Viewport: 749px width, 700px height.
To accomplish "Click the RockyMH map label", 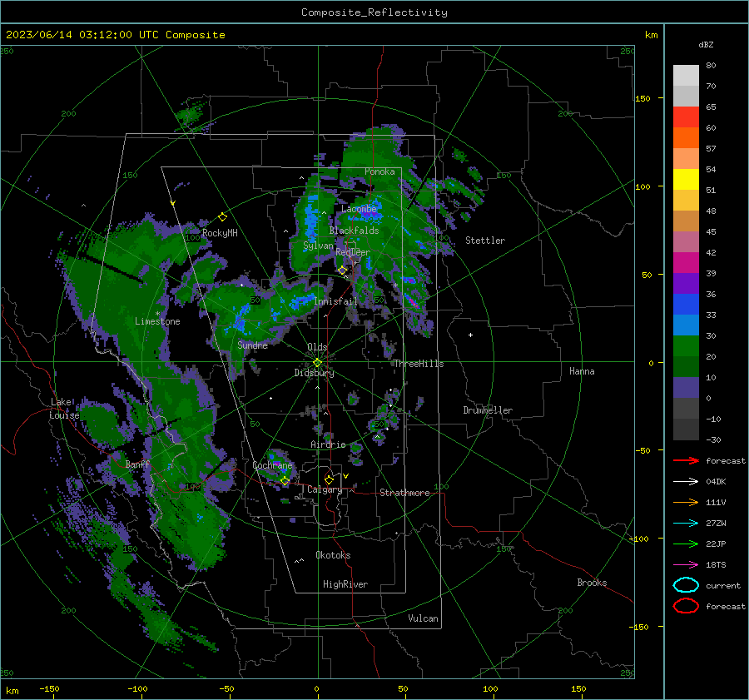I will [x=220, y=233].
